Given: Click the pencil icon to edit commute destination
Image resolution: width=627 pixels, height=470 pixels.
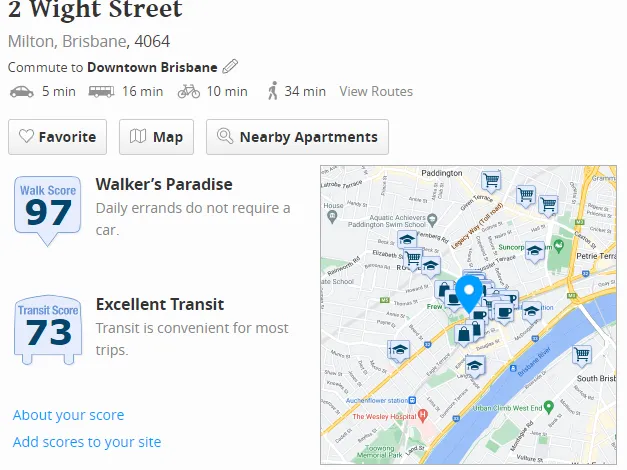Looking at the screenshot, I should pyautogui.click(x=230, y=67).
